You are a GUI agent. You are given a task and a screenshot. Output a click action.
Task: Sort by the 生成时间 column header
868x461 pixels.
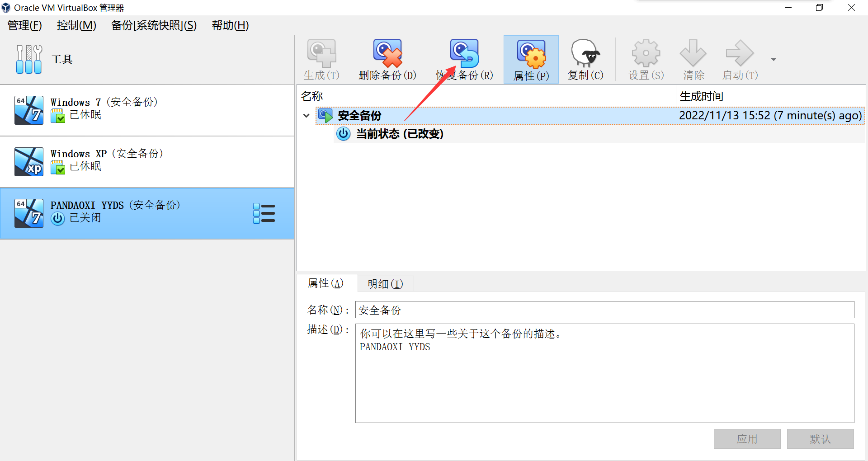coord(771,96)
